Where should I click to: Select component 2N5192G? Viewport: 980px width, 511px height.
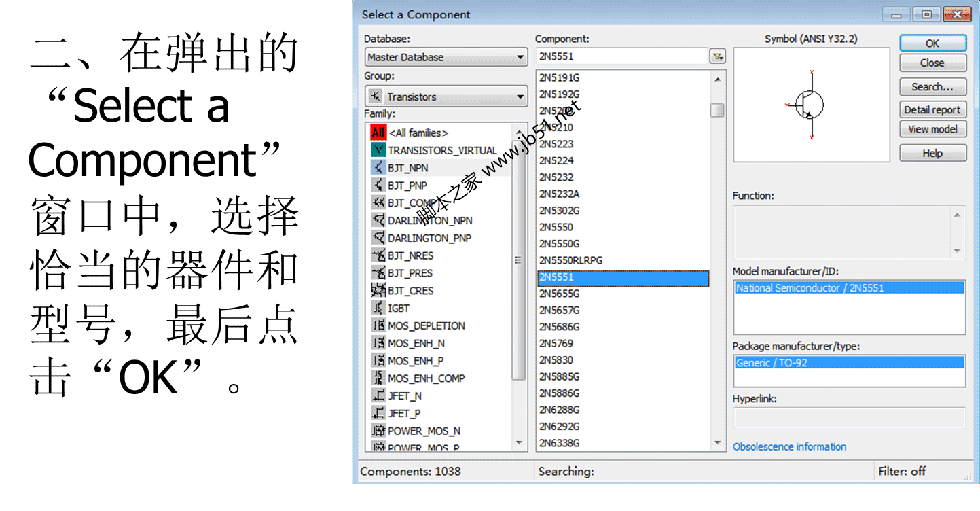[x=560, y=94]
